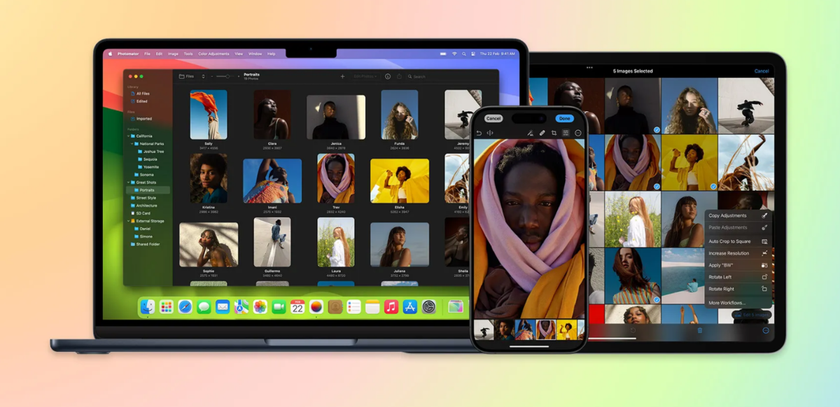Image resolution: width=840 pixels, height=407 pixels.
Task: Open the File menu in the menu bar
Action: (x=147, y=54)
